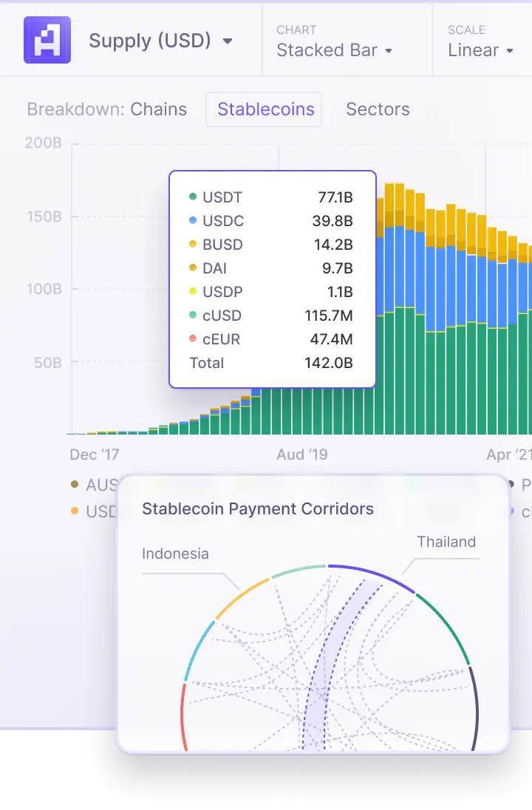Screen dimensions: 532x810
Task: Click the cEUR red dot in tooltip
Action: (193, 339)
